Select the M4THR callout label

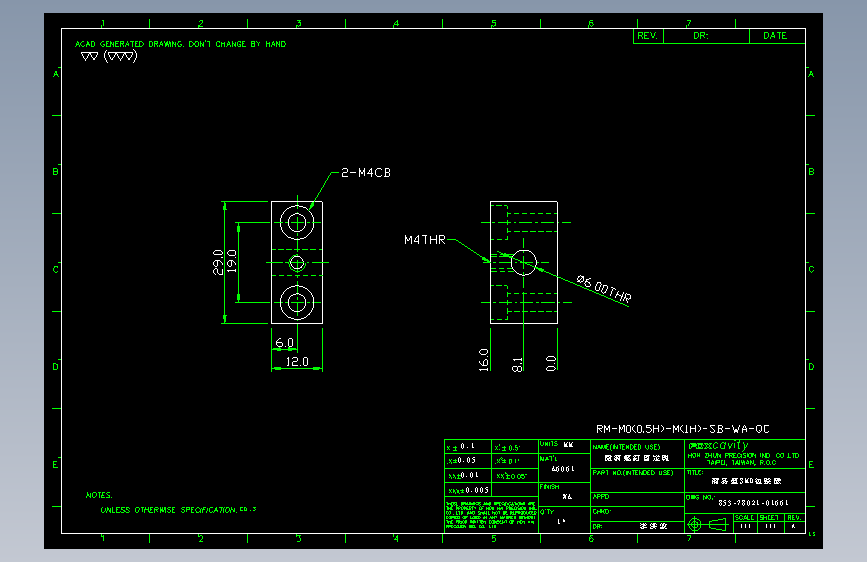[425, 240]
